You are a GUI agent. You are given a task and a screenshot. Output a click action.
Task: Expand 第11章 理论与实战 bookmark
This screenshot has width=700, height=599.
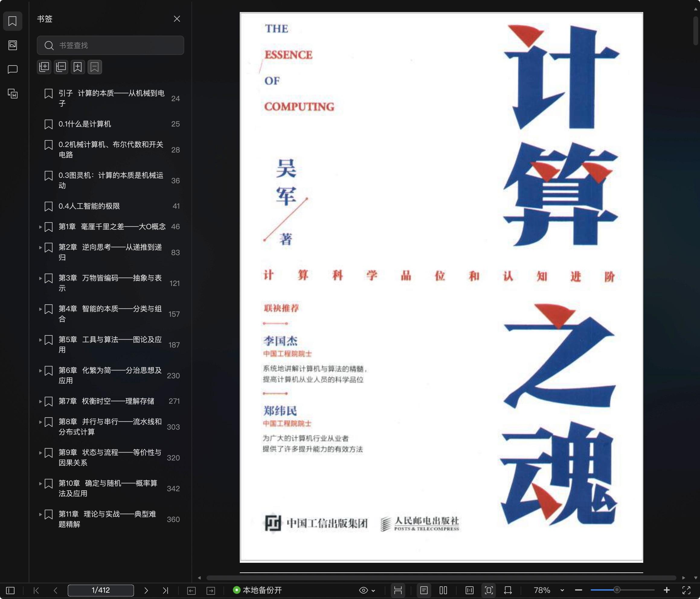pos(40,514)
